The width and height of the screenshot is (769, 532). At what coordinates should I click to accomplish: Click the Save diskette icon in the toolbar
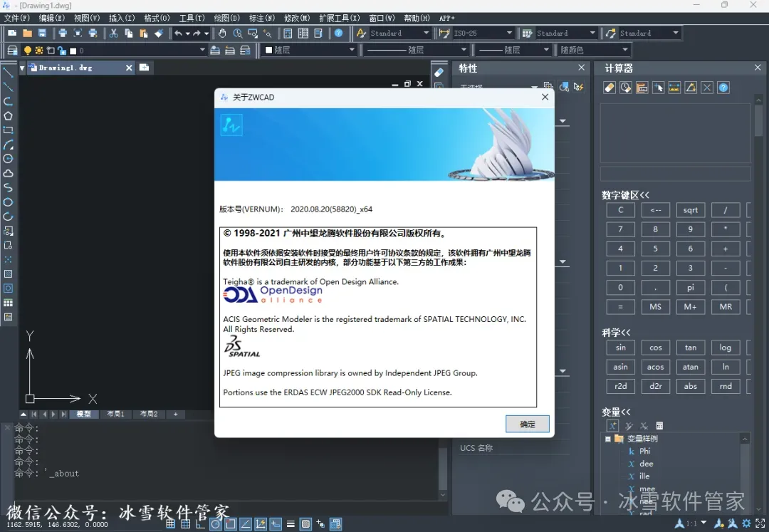[42, 33]
